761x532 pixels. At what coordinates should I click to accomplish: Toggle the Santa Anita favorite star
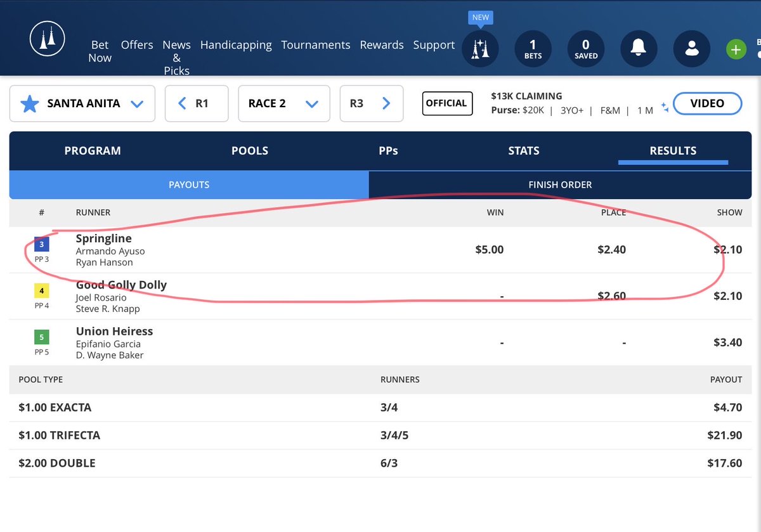coord(30,103)
